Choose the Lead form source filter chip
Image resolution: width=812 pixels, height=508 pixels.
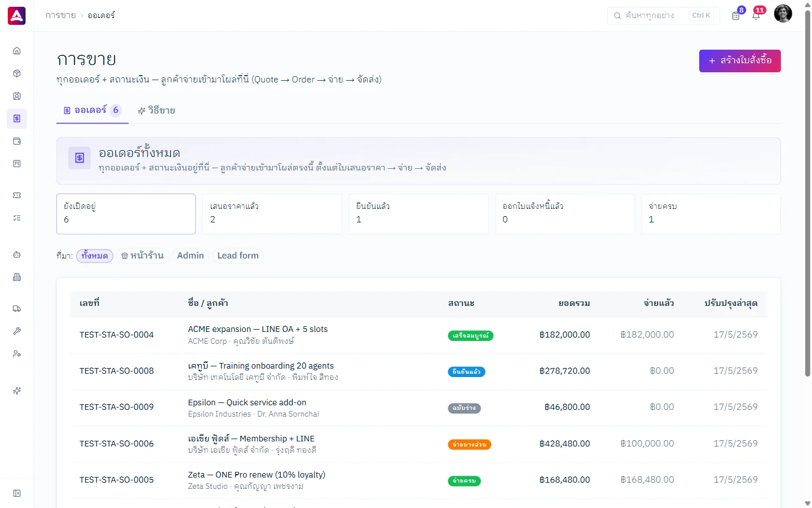(x=238, y=256)
